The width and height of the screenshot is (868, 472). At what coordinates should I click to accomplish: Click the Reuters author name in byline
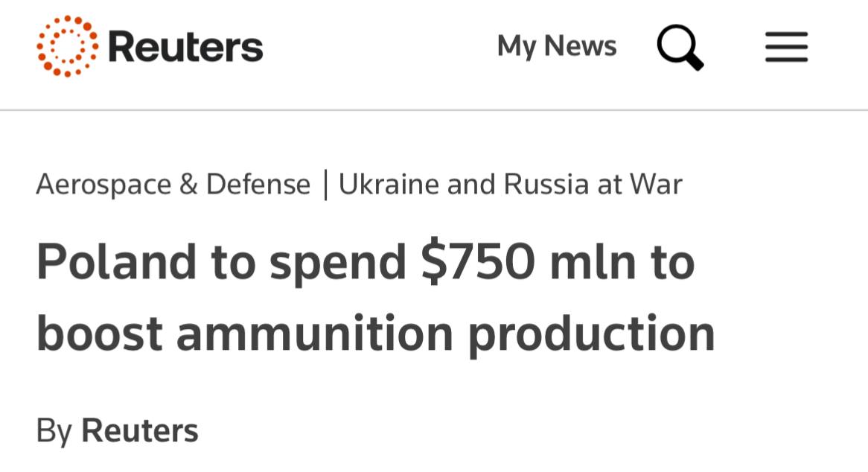139,430
